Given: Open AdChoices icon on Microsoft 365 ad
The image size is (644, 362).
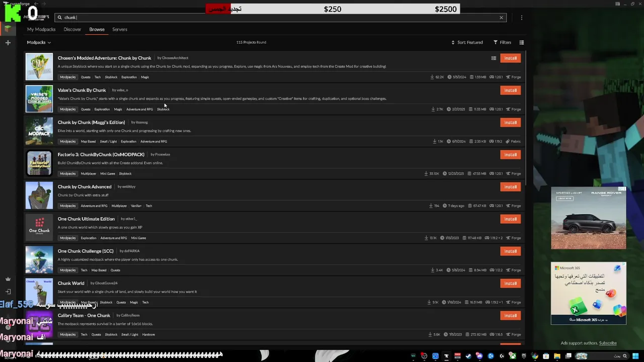Looking at the screenshot, I should (x=624, y=264).
